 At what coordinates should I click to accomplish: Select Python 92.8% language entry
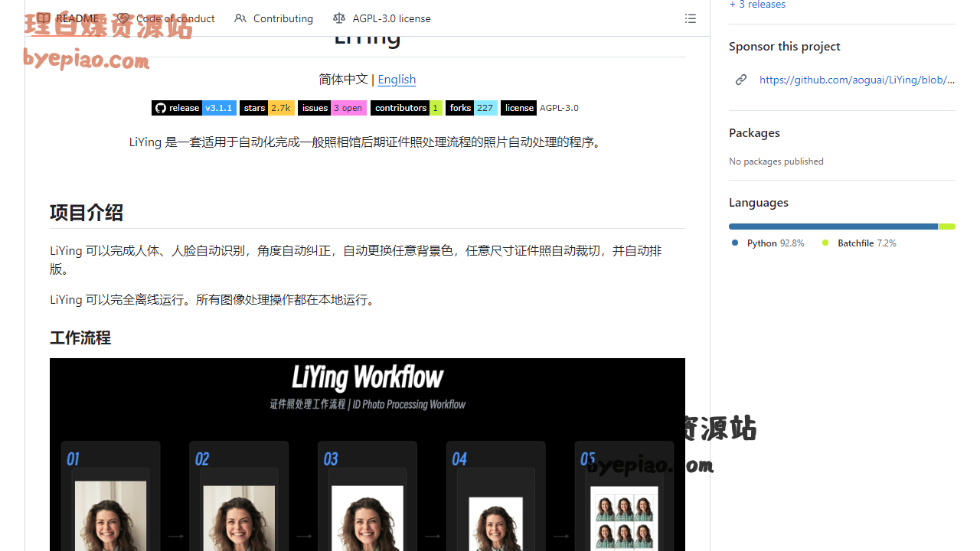coord(768,243)
